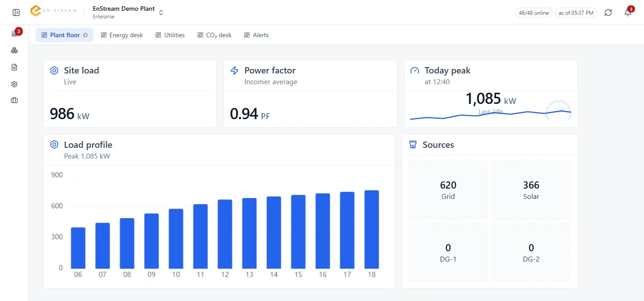This screenshot has height=301, width=644.
Task: Click the 986 kW site load value
Action: click(x=69, y=114)
